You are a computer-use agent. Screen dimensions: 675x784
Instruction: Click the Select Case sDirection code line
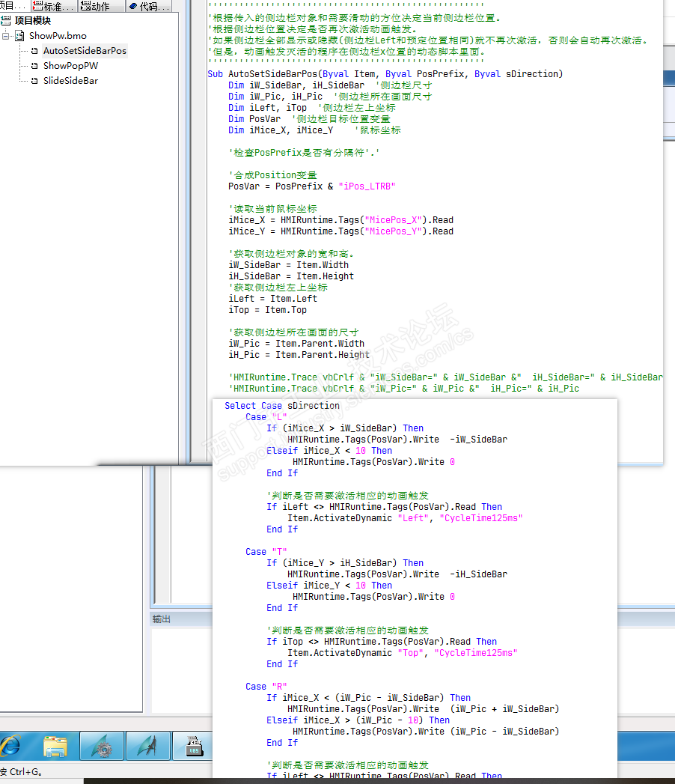click(x=282, y=406)
